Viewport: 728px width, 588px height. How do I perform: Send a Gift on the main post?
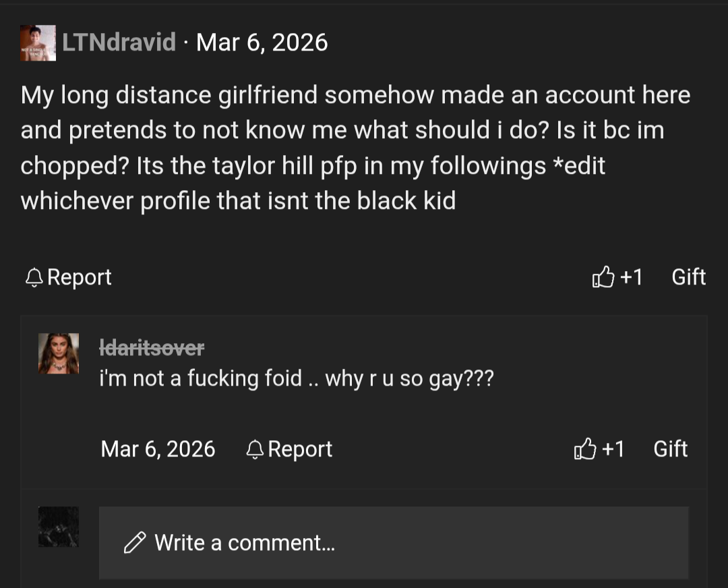click(688, 276)
